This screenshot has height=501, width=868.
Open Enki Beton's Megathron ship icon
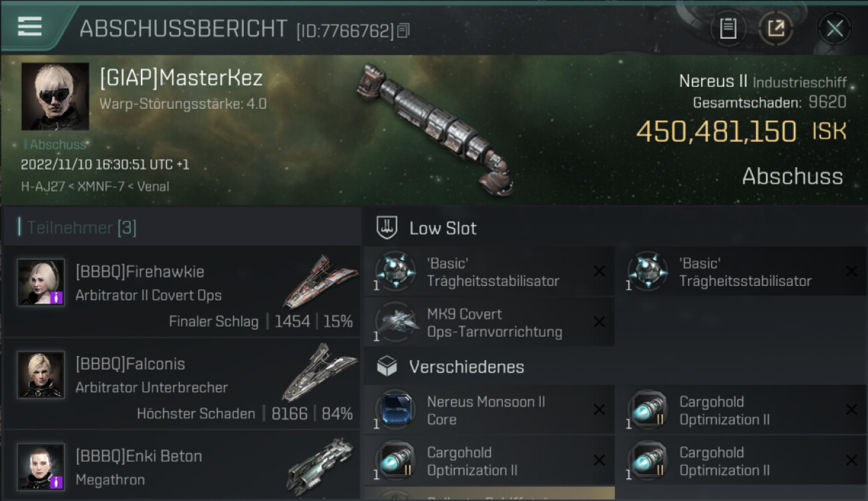[320, 465]
